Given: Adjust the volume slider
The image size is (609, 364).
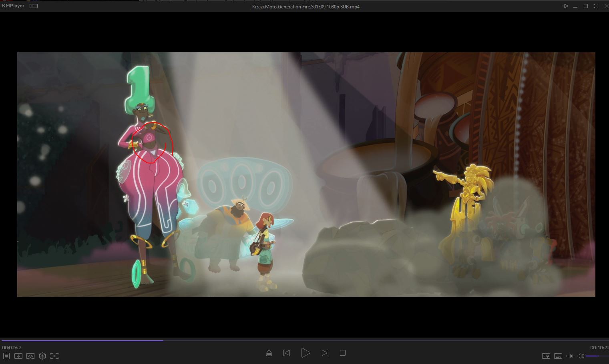Looking at the screenshot, I should click(x=597, y=356).
